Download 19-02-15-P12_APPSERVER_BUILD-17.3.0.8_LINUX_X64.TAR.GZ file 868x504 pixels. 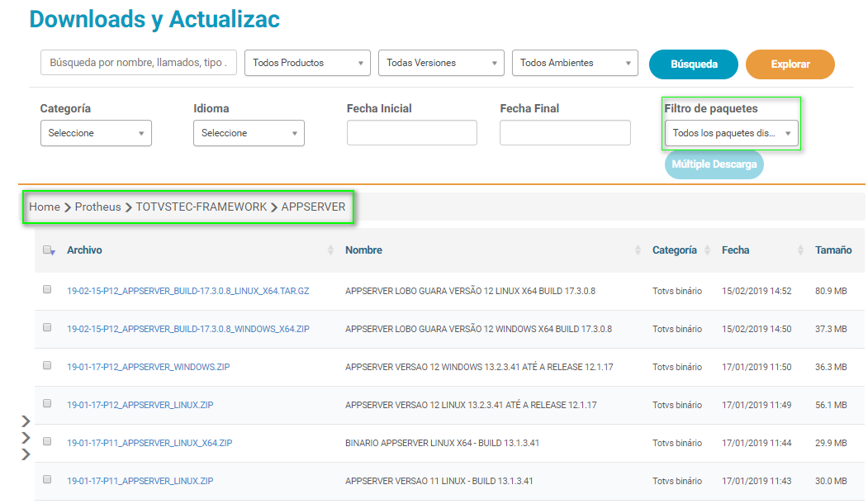188,292
